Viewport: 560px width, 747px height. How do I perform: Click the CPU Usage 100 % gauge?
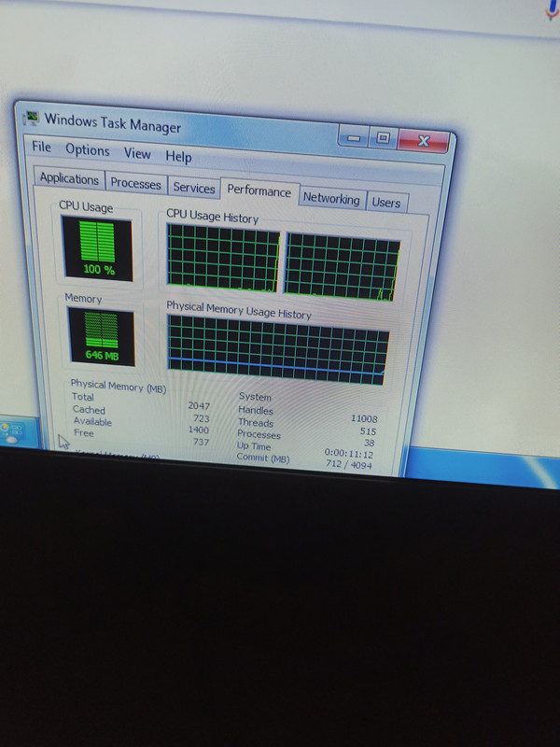98,248
